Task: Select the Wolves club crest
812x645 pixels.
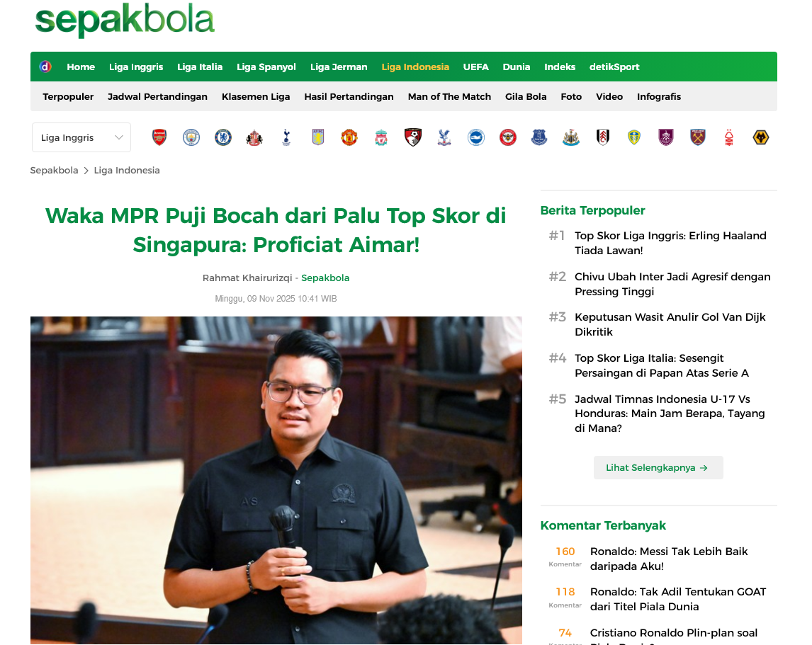Action: pyautogui.click(x=761, y=137)
